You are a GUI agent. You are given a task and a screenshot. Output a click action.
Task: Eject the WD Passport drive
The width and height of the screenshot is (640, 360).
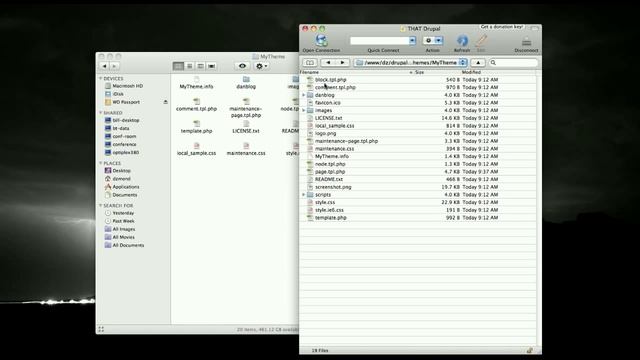click(165, 102)
